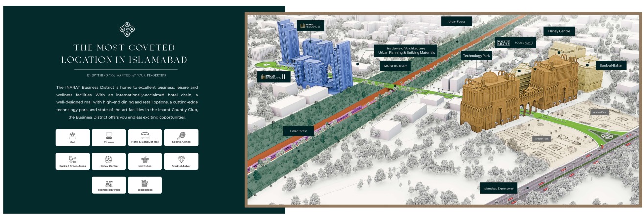644x215 pixels.
Task: Select the Cinema screen icon tile
Action: click(109, 138)
